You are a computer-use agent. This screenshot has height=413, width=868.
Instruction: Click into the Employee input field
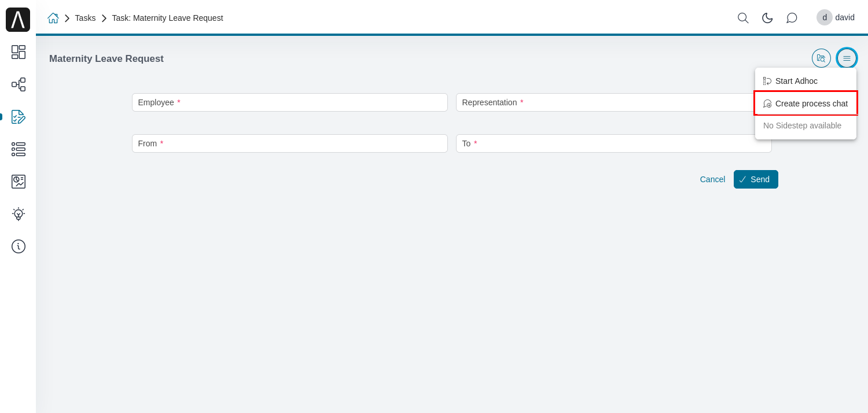(289, 102)
